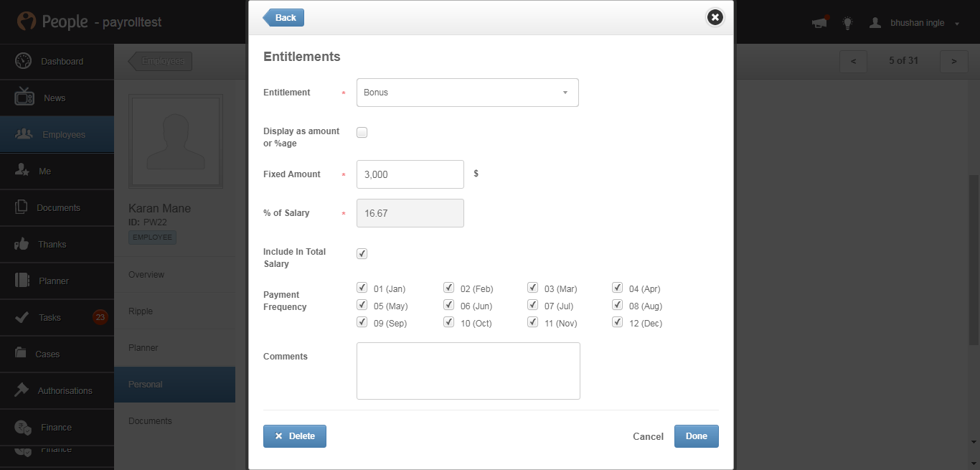Image resolution: width=980 pixels, height=470 pixels.
Task: Uncheck the 06 (Jun) payment month
Action: 449,305
